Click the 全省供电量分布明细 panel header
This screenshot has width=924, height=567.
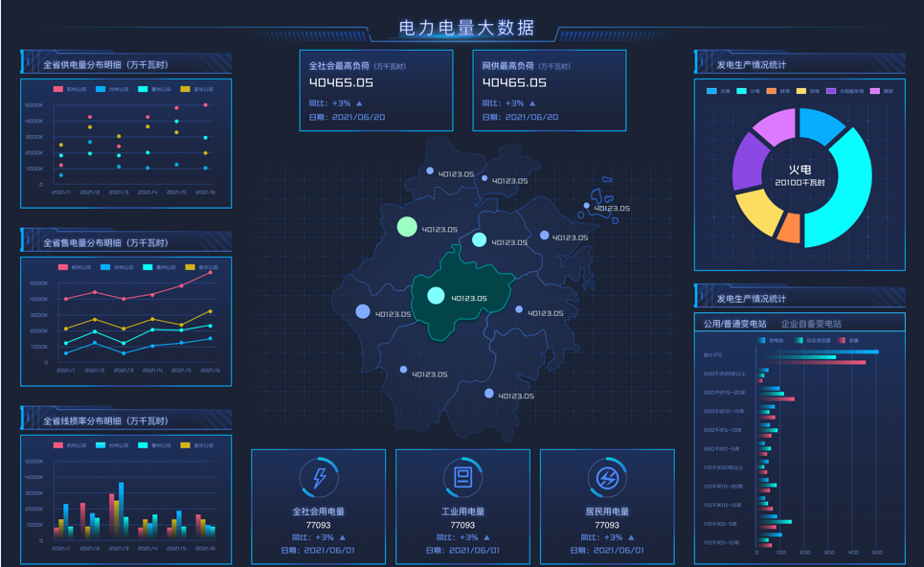105,65
